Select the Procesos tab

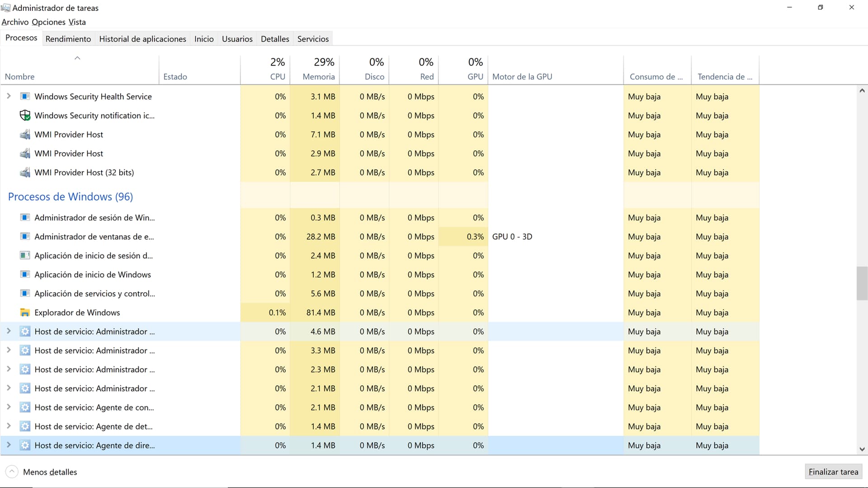click(21, 38)
